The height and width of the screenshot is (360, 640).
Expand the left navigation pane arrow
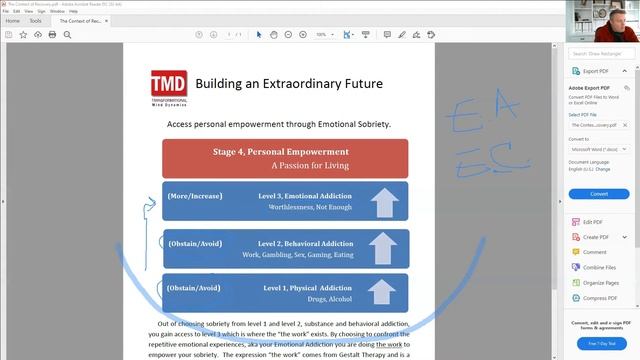[x=3, y=202]
